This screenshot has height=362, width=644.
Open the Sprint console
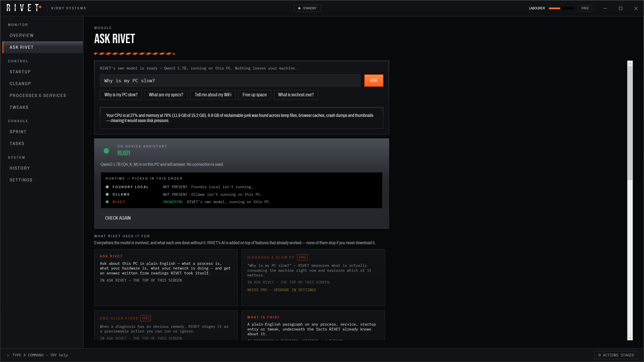pyautogui.click(x=42, y=132)
